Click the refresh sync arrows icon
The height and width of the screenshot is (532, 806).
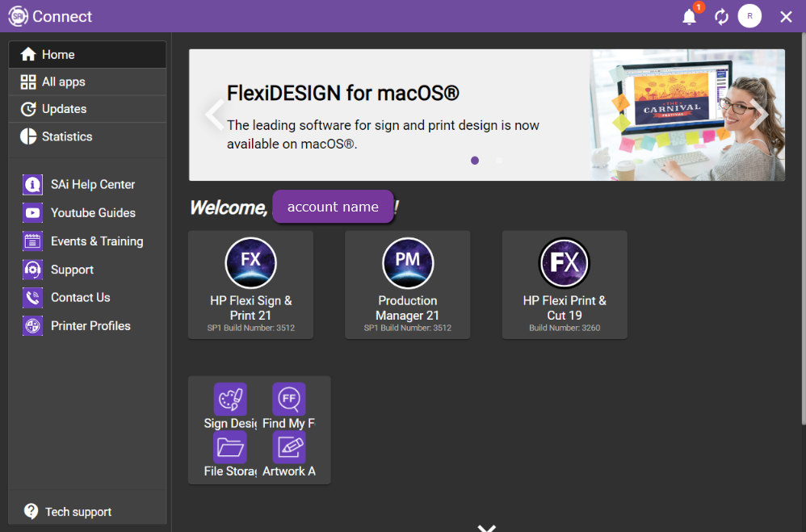point(721,17)
